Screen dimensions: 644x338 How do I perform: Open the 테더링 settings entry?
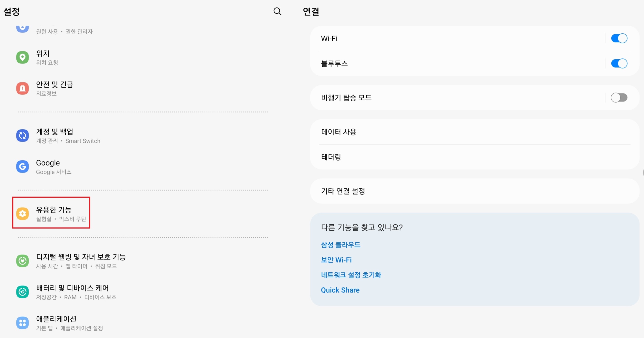click(331, 157)
